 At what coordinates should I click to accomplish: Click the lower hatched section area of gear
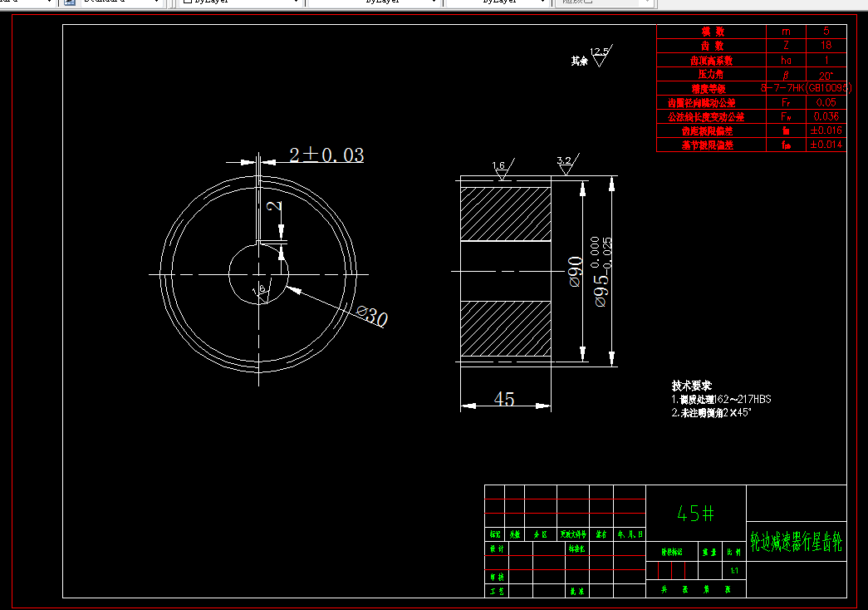pos(506,328)
